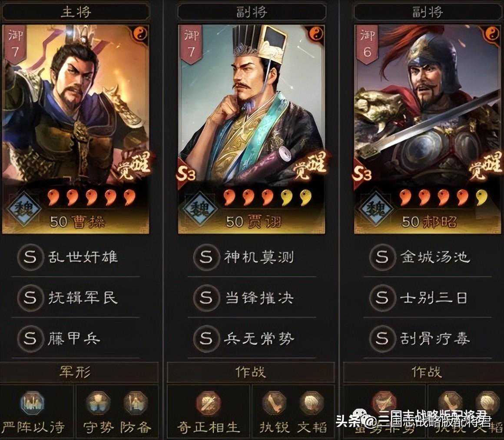The width and height of the screenshot is (504, 440).
Task: Open the 作战 section under 贾诩
Action: 251,372
